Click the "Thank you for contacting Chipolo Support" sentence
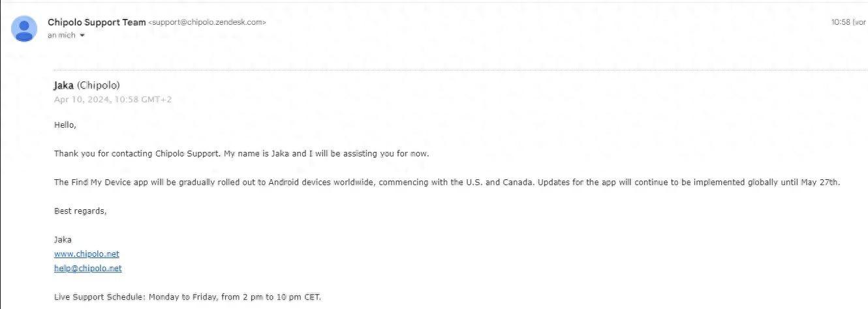 138,154
